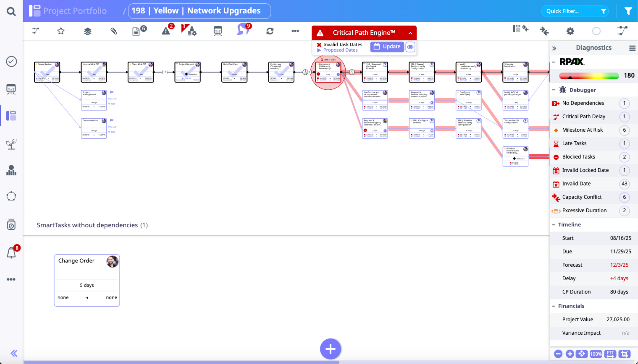Viewport: 638px width, 364px height.
Task: Open the Diagnostics hamburger menu
Action: coord(632,48)
